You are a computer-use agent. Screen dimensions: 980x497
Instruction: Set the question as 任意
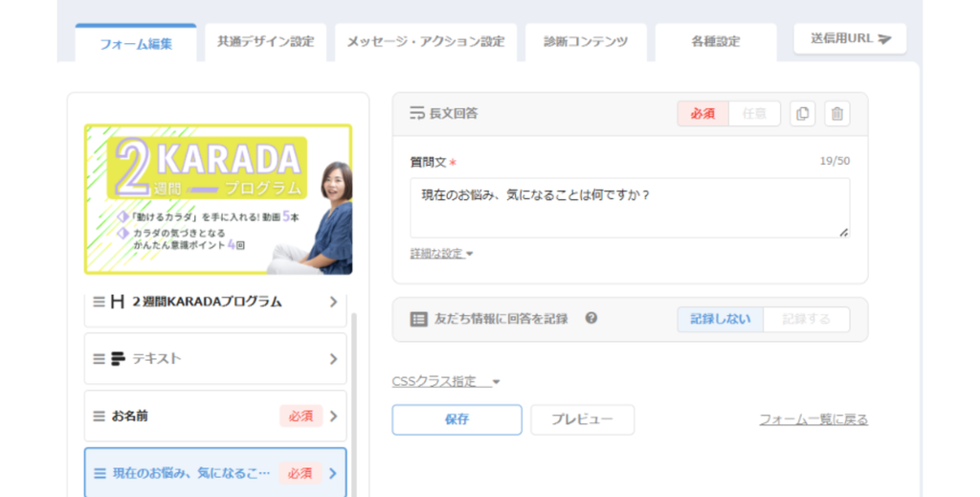[x=754, y=114]
